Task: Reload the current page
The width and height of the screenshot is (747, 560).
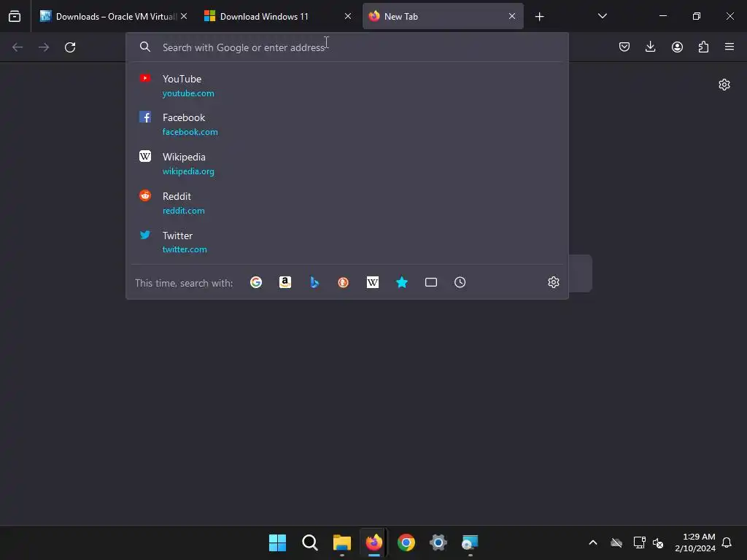Action: [70, 47]
